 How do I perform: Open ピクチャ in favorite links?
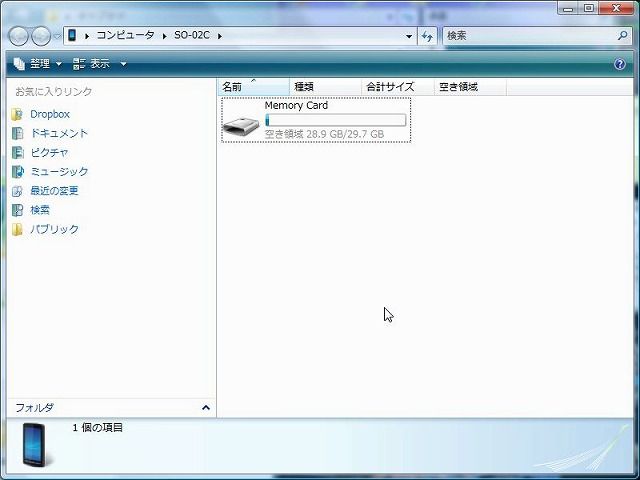(49, 152)
